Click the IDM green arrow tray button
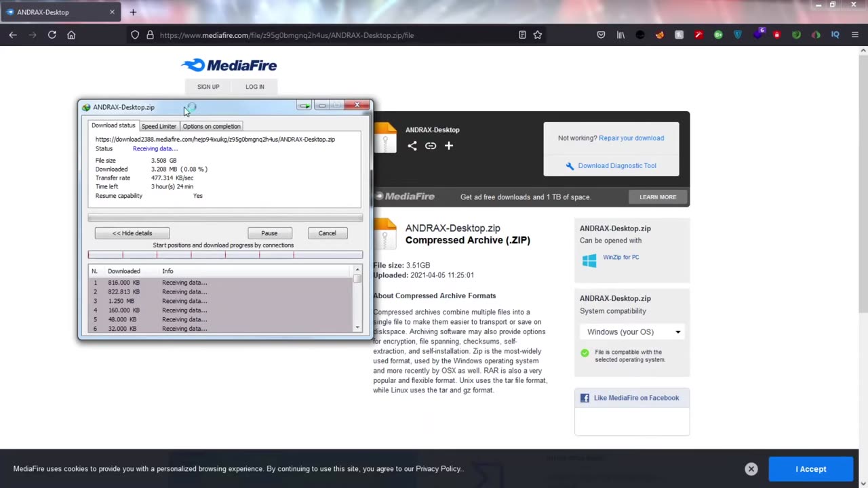Screen dimensions: 868x488 click(x=304, y=105)
